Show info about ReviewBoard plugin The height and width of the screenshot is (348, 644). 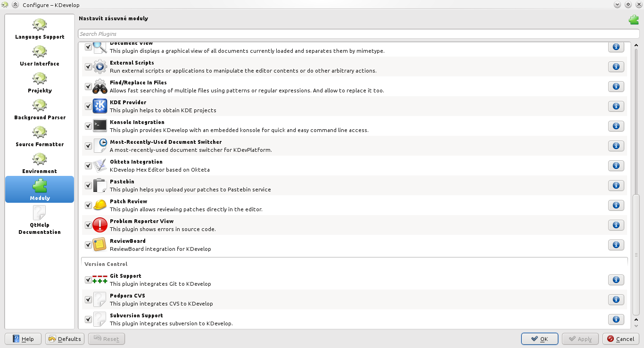(x=616, y=245)
